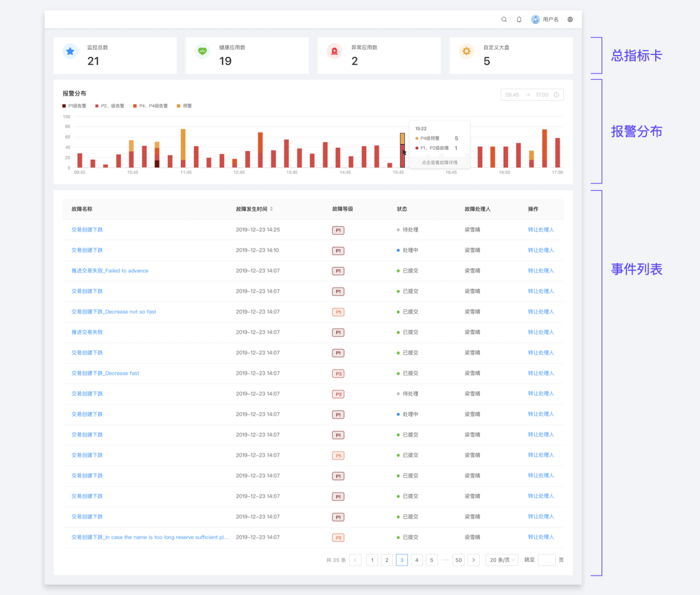Click the 故障处理人 column header
The height and width of the screenshot is (595, 700).
[x=477, y=209]
